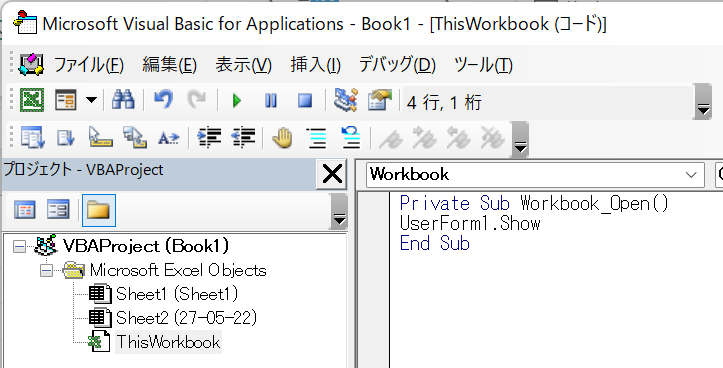The width and height of the screenshot is (723, 368).
Task: Show the constants list
Action: coord(65,138)
